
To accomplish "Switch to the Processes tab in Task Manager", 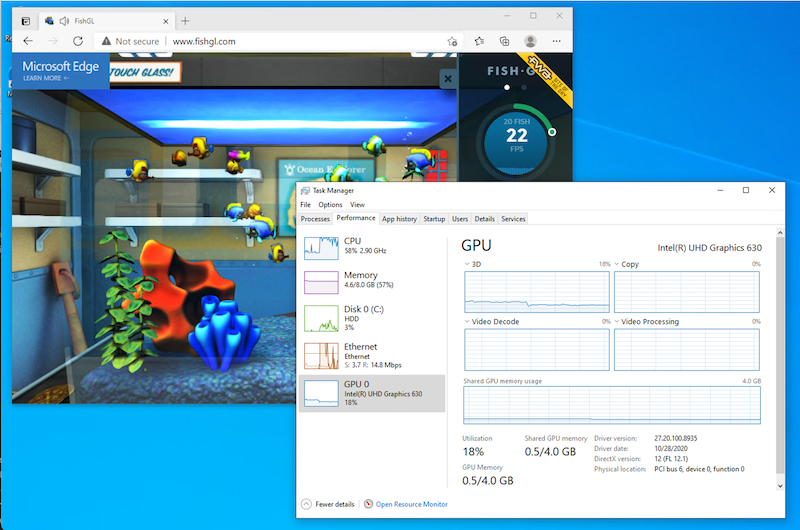I will pos(315,218).
